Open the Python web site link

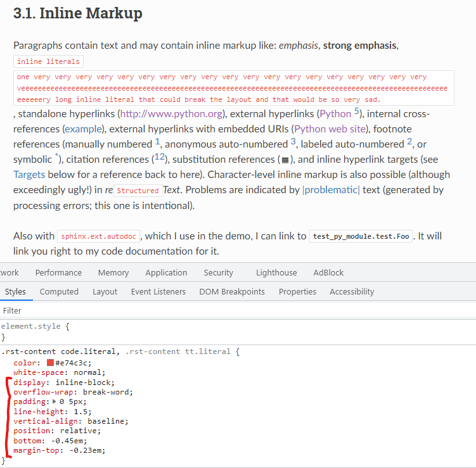click(x=330, y=129)
